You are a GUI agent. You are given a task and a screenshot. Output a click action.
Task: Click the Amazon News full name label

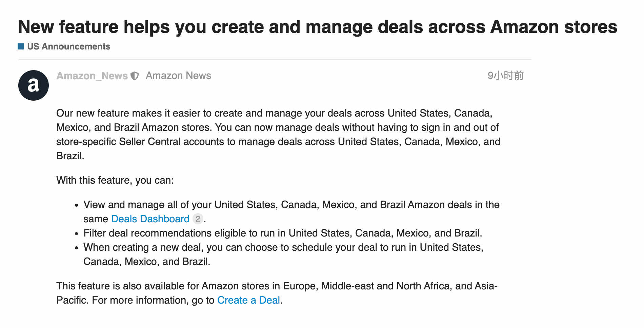[178, 76]
